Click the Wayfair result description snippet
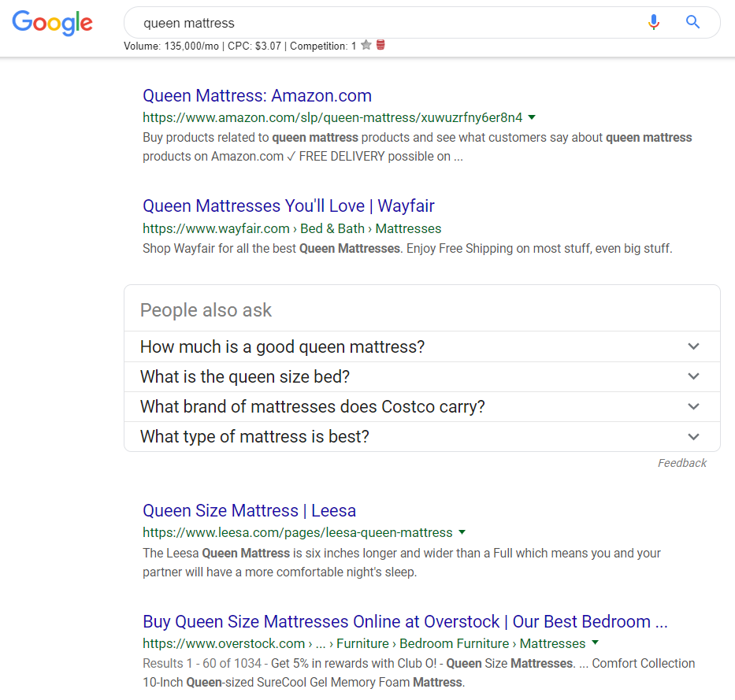 click(407, 248)
